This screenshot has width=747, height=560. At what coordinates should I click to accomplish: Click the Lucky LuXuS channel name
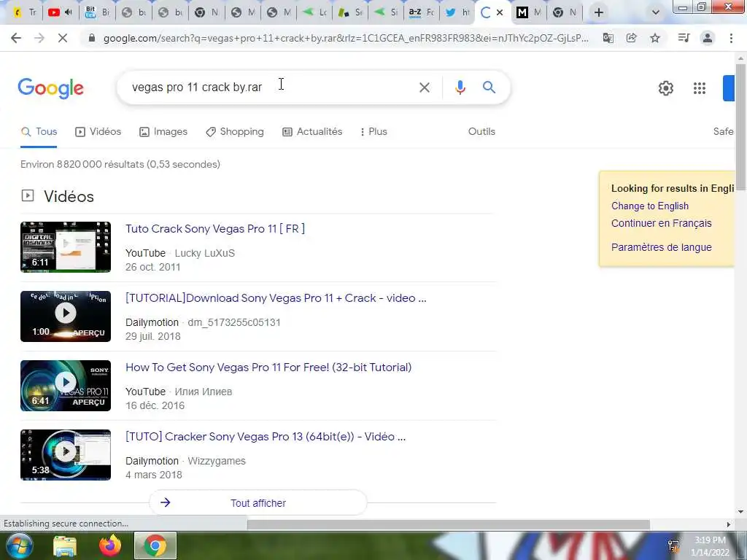204,253
